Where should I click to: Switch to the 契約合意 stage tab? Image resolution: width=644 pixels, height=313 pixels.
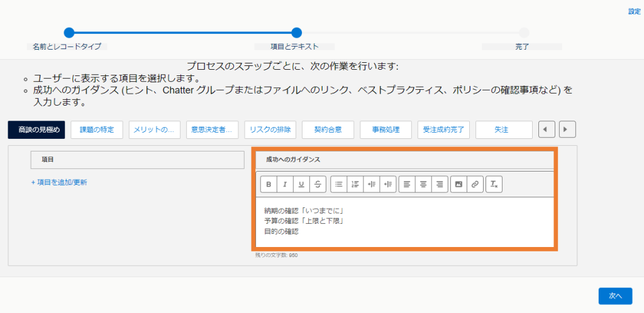tap(328, 129)
